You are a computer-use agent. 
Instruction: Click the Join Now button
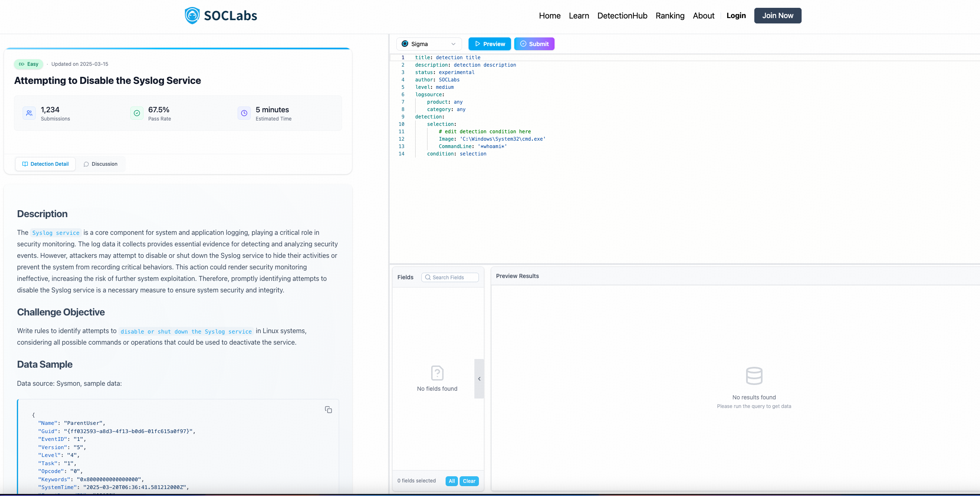778,16
